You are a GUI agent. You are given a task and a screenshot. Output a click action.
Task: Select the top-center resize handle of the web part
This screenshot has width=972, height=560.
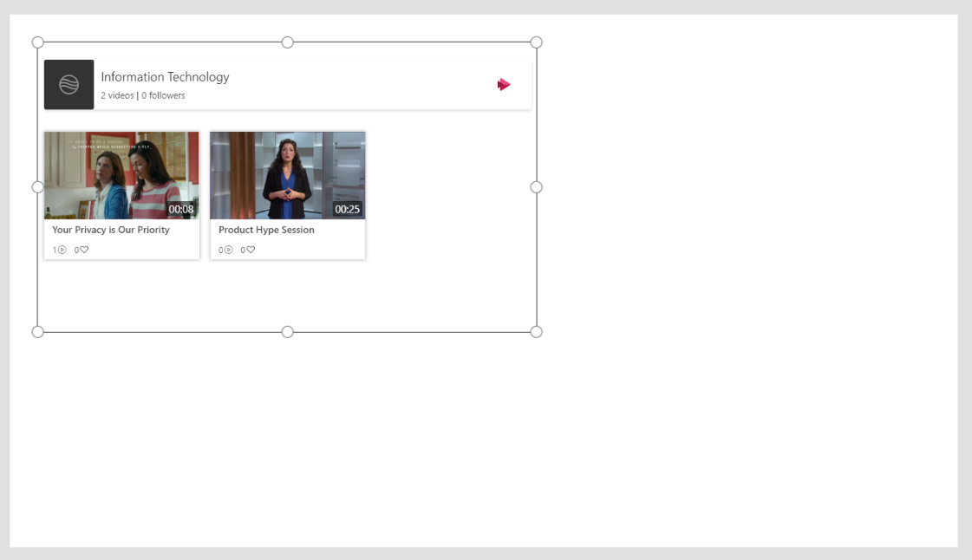point(287,42)
